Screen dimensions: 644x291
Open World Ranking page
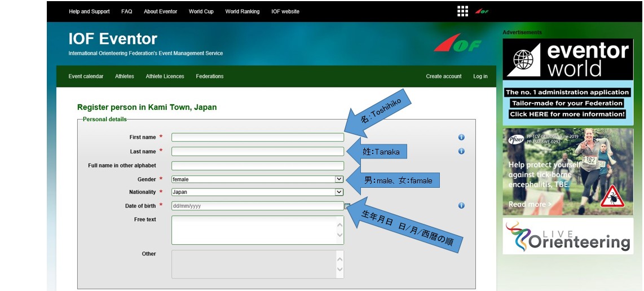(x=242, y=11)
